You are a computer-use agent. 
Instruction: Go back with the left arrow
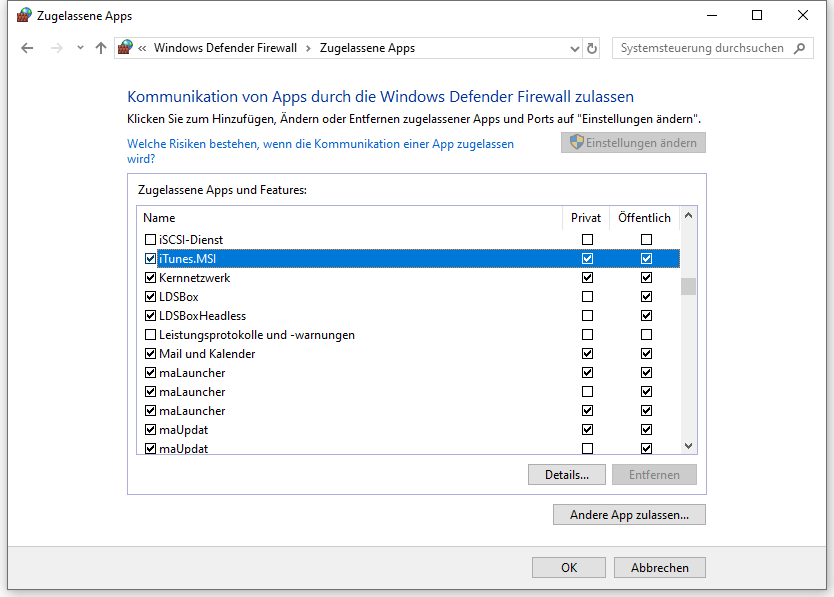pos(27,48)
